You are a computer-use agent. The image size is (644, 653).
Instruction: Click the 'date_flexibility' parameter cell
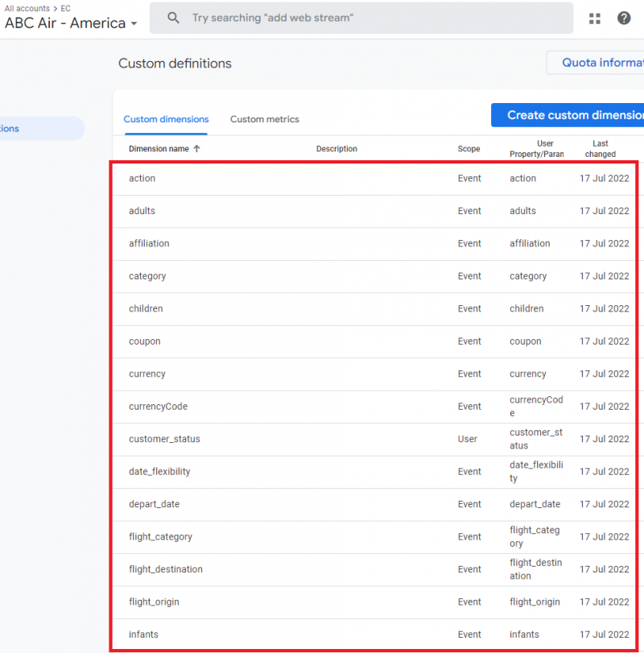tap(536, 471)
